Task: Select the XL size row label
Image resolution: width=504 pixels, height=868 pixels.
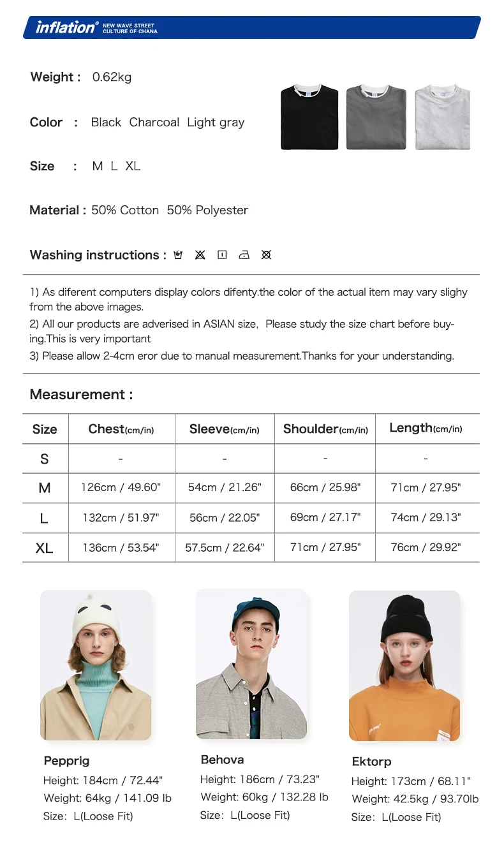Action: coord(44,548)
